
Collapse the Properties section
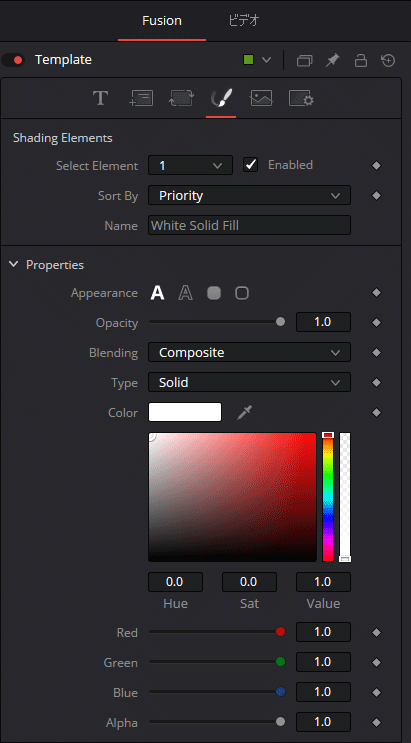point(14,264)
